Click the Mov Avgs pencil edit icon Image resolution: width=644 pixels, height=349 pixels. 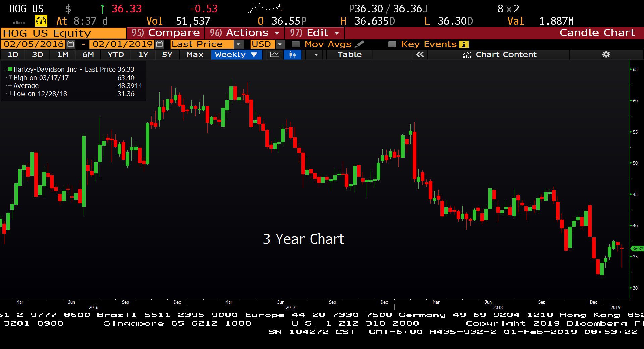click(359, 44)
